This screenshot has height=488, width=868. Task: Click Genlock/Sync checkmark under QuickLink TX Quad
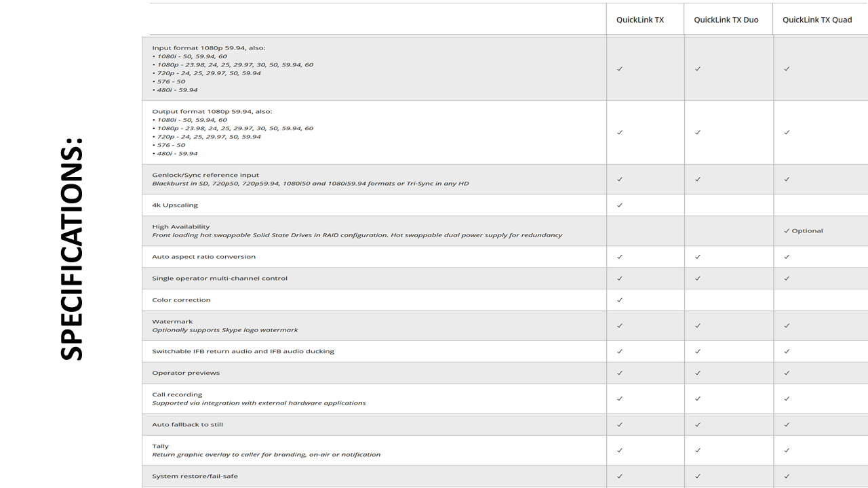tap(787, 179)
